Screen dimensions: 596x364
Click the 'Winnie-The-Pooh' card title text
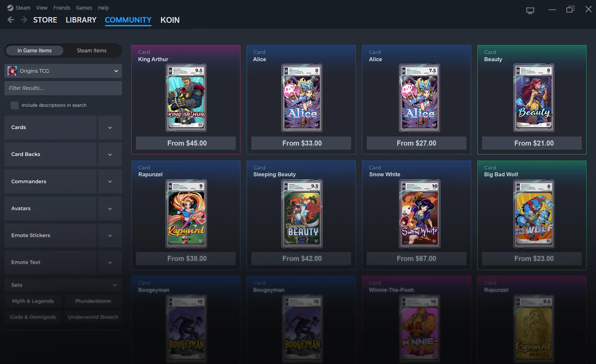pyautogui.click(x=391, y=290)
